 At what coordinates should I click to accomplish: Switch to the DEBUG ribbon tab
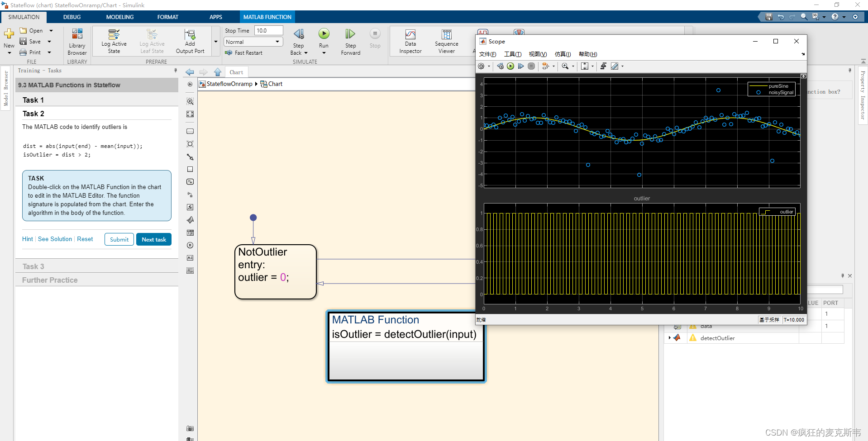click(72, 17)
